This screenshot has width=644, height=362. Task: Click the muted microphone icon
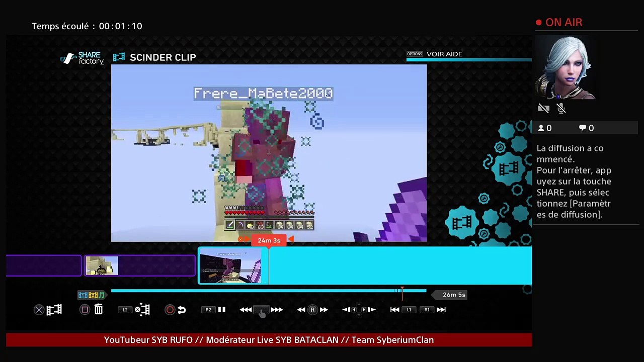561,108
